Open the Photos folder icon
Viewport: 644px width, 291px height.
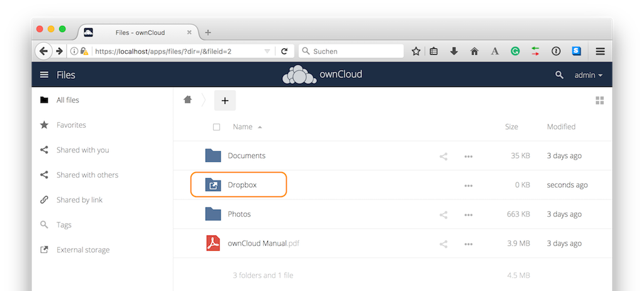(213, 214)
